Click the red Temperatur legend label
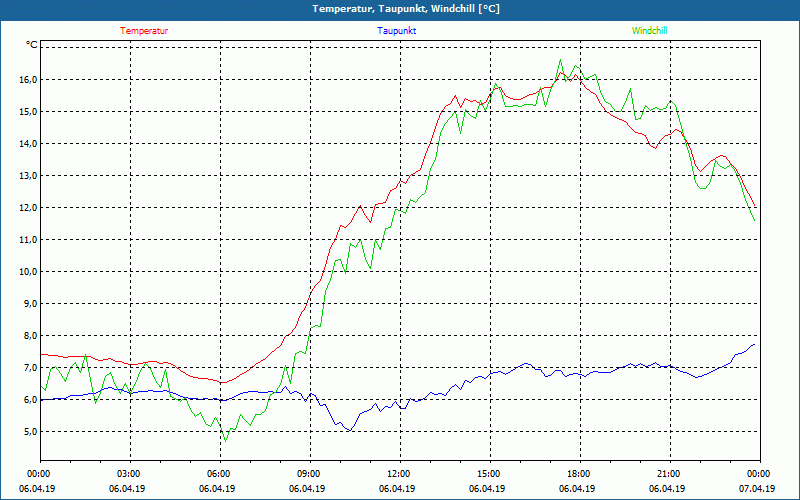The height and width of the screenshot is (500, 800). [144, 31]
